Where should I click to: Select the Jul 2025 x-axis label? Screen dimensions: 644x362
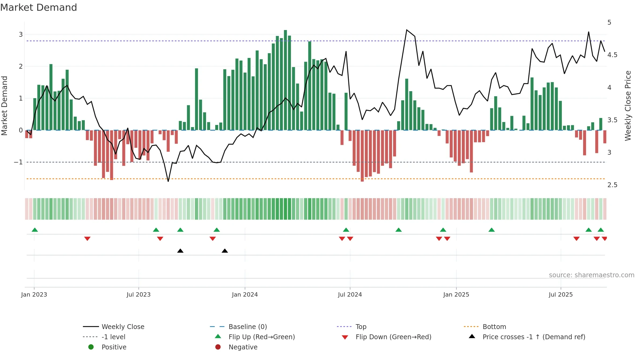(x=561, y=294)
